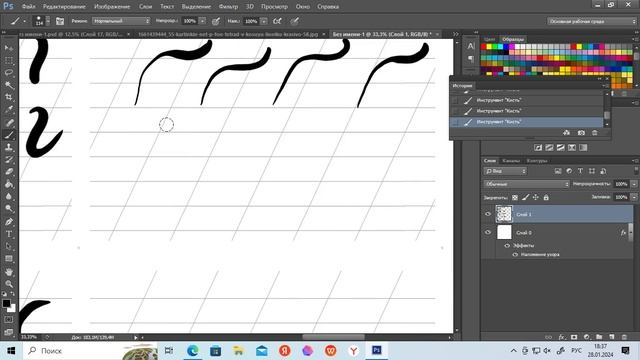The height and width of the screenshot is (360, 640).
Task: Open the layer opacity slider dropdown
Action: (x=634, y=184)
